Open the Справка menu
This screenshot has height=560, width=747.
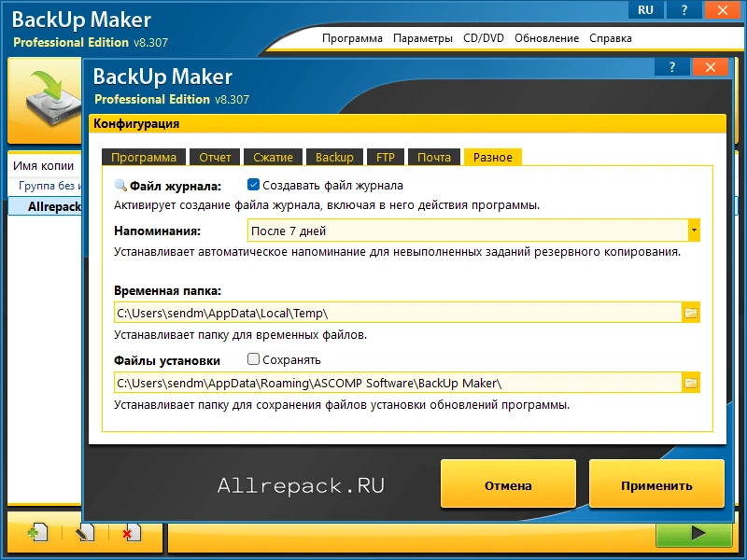pyautogui.click(x=611, y=38)
